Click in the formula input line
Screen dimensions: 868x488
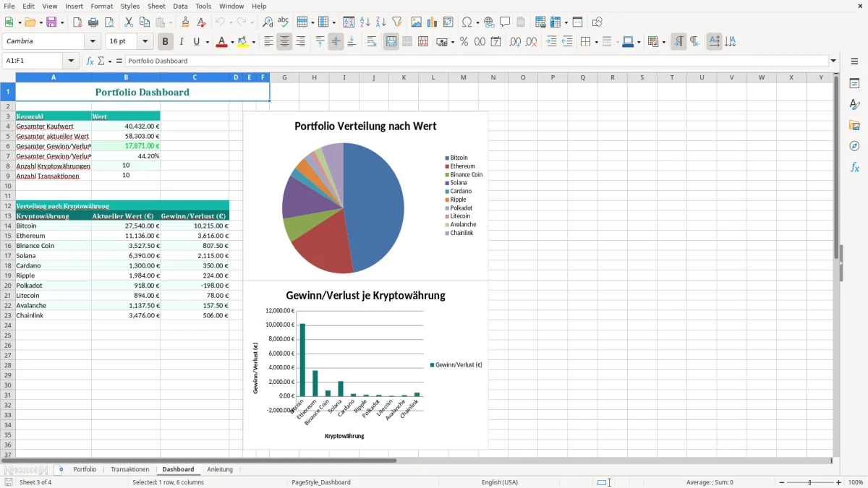tap(475, 61)
